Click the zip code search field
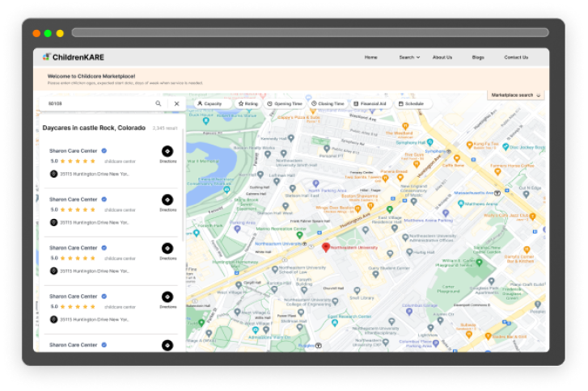The height and width of the screenshot is (391, 588). (97, 103)
